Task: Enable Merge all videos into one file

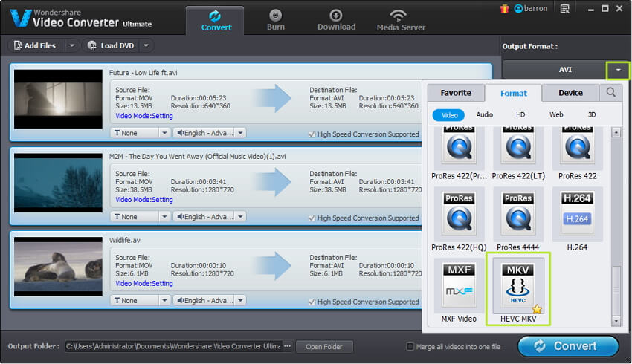Action: pyautogui.click(x=410, y=346)
